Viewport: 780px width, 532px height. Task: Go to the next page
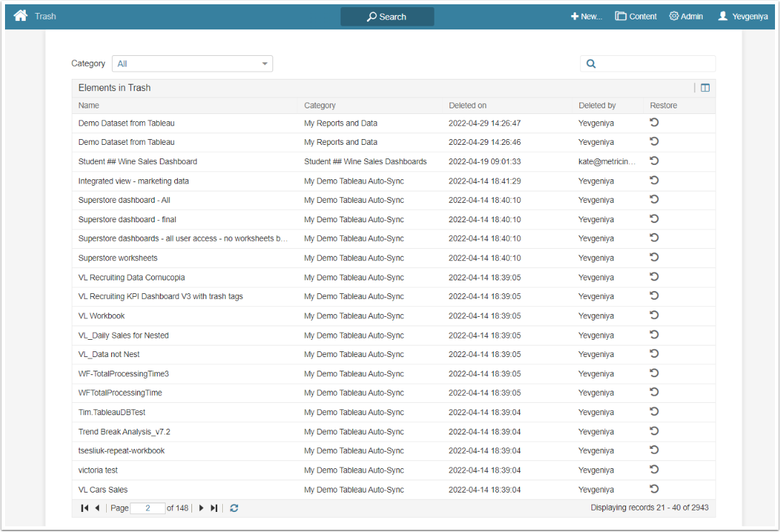[201, 508]
